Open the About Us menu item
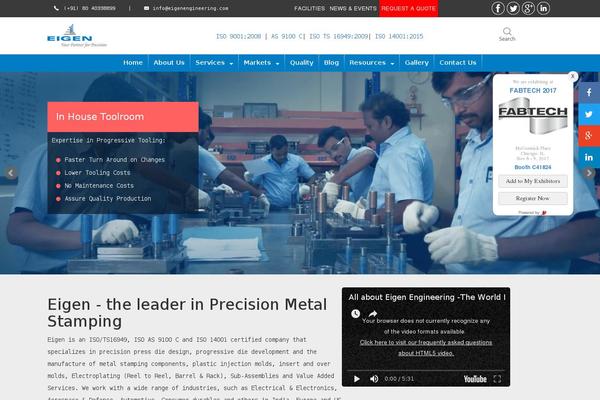Viewport: 600px width, 400px height. pos(169,63)
